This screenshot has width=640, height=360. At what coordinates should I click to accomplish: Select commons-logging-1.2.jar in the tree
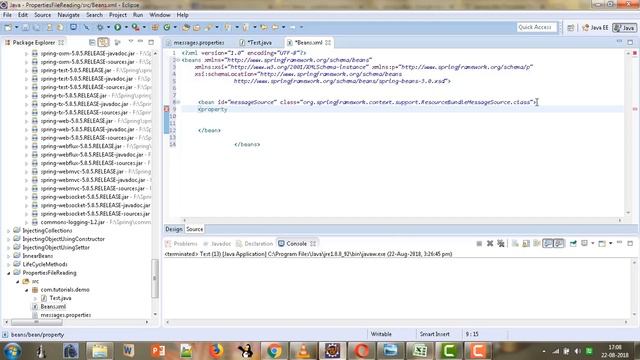[x=73, y=222]
